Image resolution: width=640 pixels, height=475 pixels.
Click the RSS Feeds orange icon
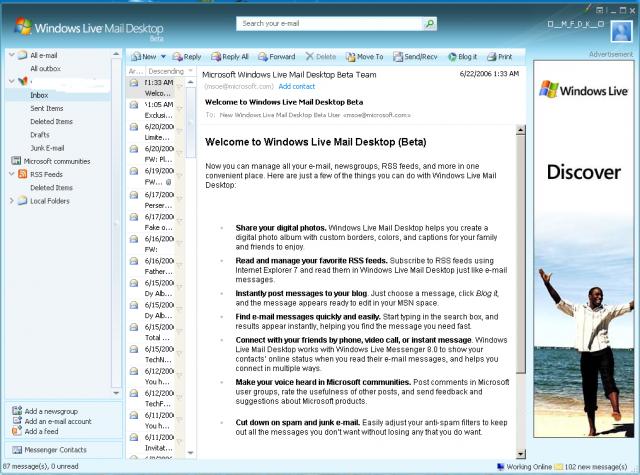pyautogui.click(x=22, y=174)
